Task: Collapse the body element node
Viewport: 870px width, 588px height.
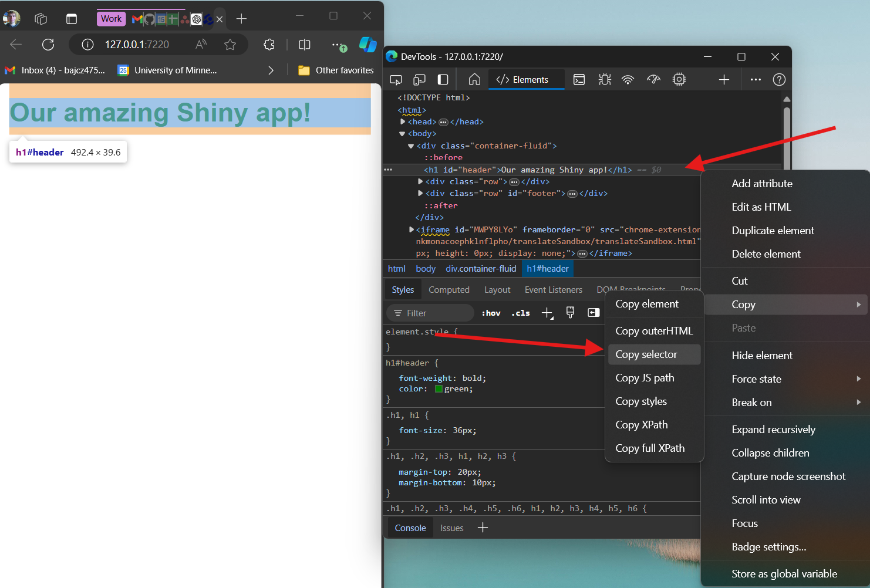Action: [402, 133]
